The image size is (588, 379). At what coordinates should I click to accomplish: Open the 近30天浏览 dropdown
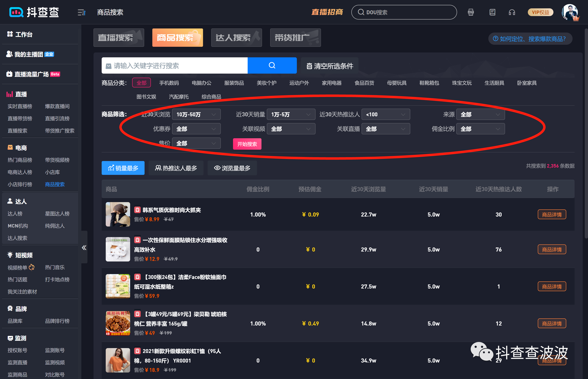tap(196, 114)
